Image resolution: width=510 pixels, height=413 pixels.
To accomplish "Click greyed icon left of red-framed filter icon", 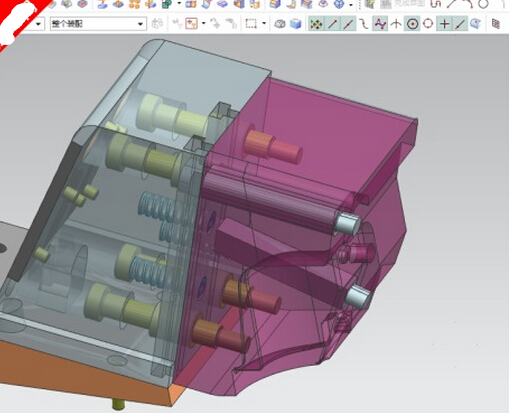I will 177,24.
